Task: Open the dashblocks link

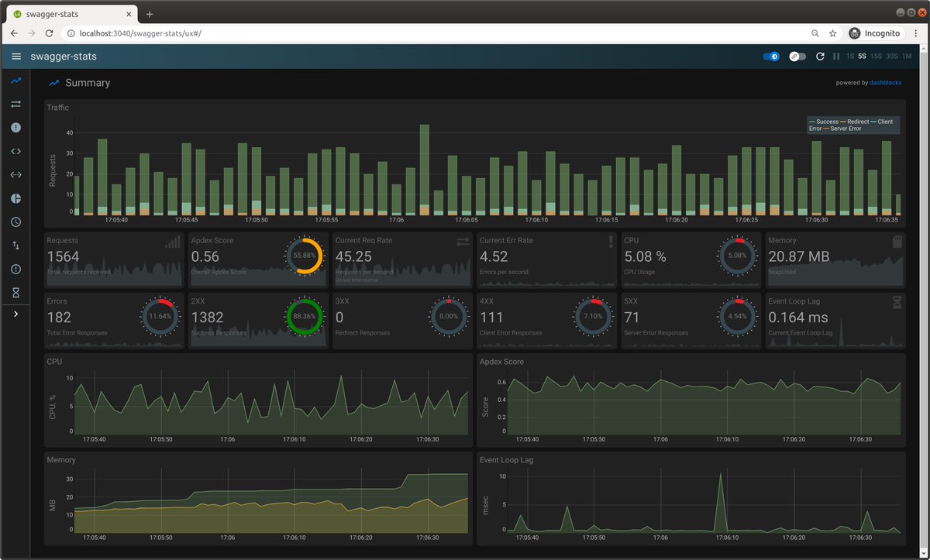Action: point(887,83)
